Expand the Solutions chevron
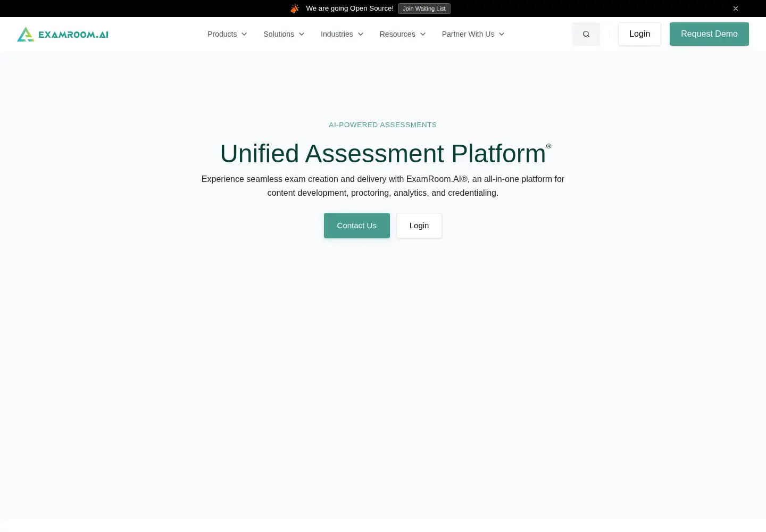Viewport: 766px width, 532px height. coord(302,34)
